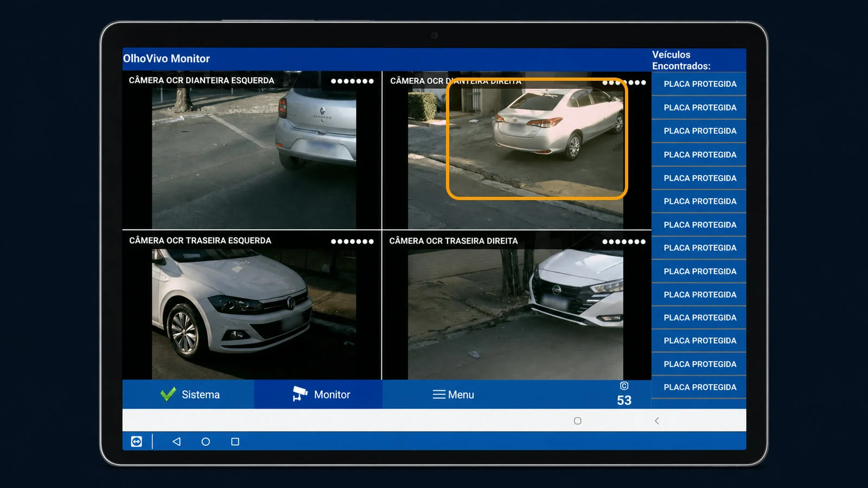
Task: Click the green checkmark icon beside Sistema
Action: (x=168, y=394)
